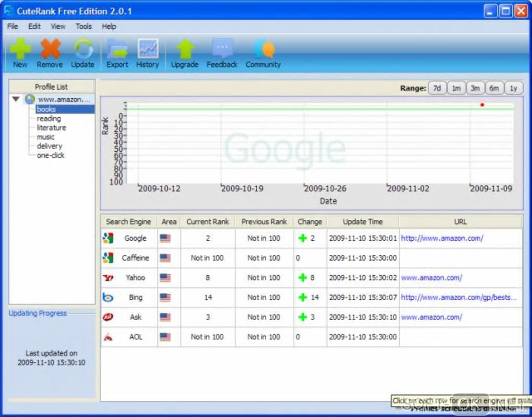Sort by Current Rank column header

pos(208,222)
